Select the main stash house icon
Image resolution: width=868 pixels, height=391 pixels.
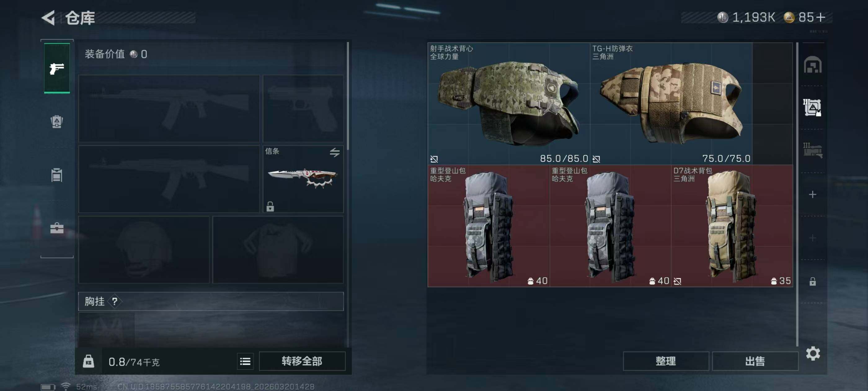tap(813, 65)
